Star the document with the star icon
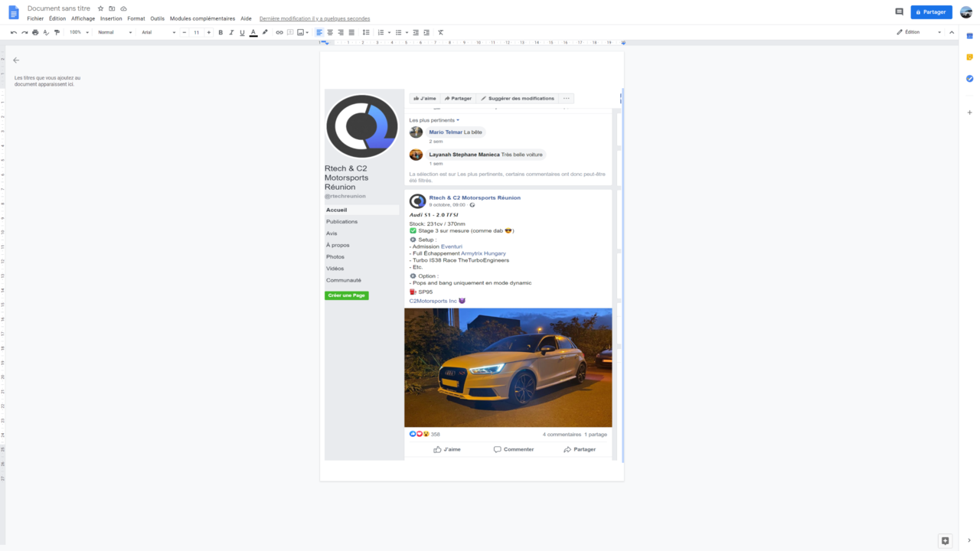The height and width of the screenshot is (551, 980). click(100, 9)
